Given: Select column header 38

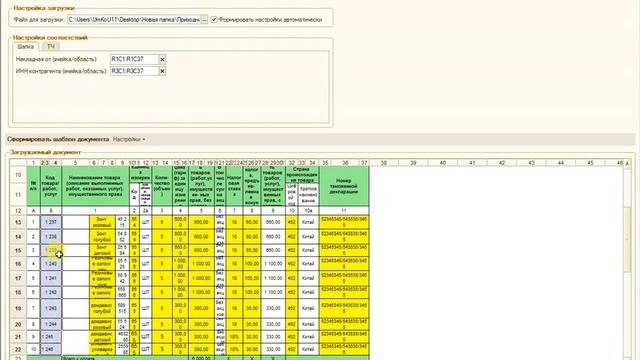Looking at the screenshot, I should [x=384, y=163].
